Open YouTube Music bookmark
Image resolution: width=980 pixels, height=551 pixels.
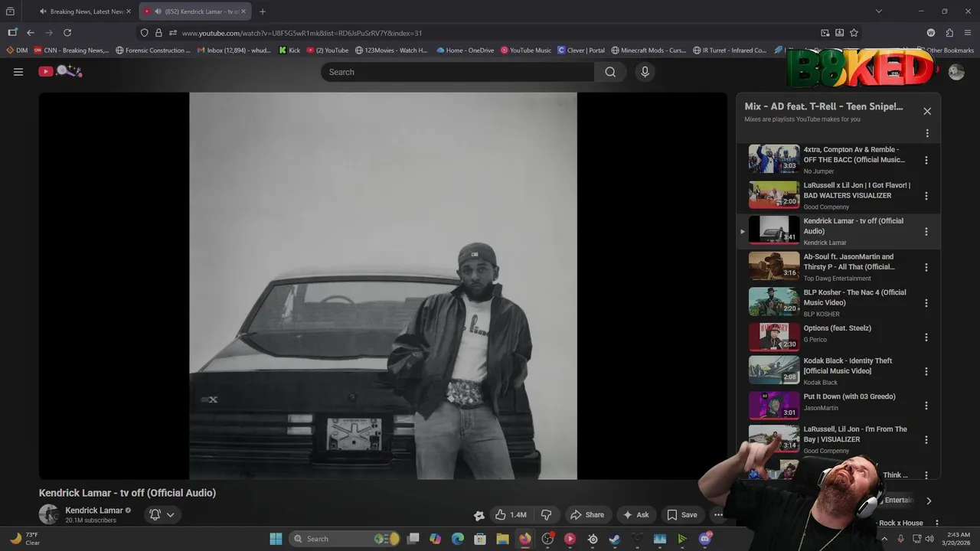pos(526,51)
